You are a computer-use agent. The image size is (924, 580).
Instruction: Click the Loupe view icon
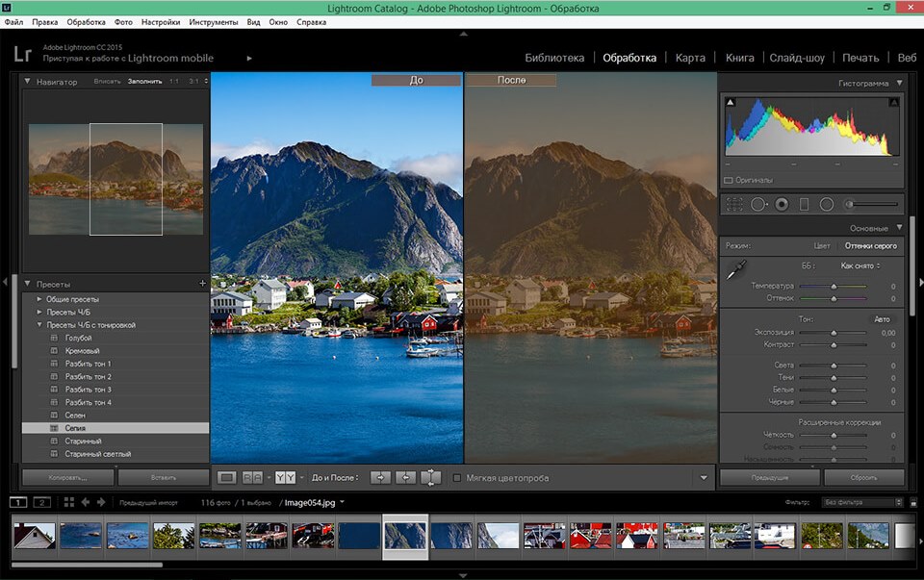[229, 476]
